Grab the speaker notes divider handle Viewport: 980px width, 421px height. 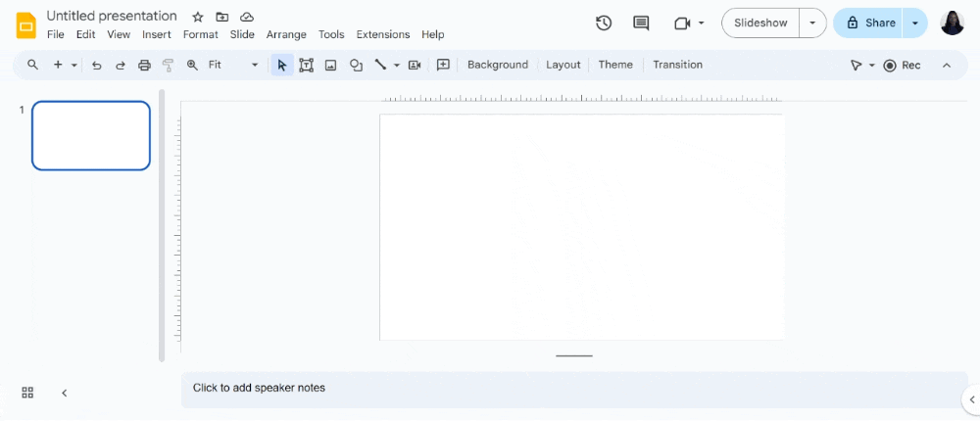(574, 356)
